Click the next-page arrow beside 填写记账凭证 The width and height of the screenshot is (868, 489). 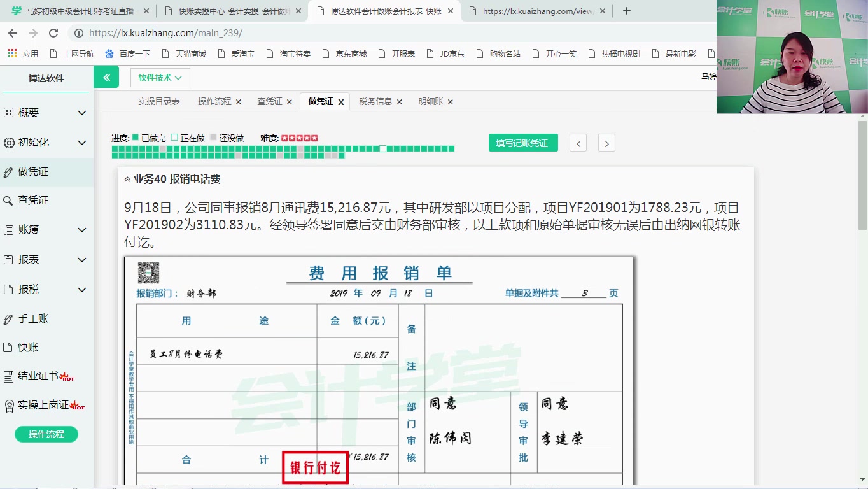606,143
